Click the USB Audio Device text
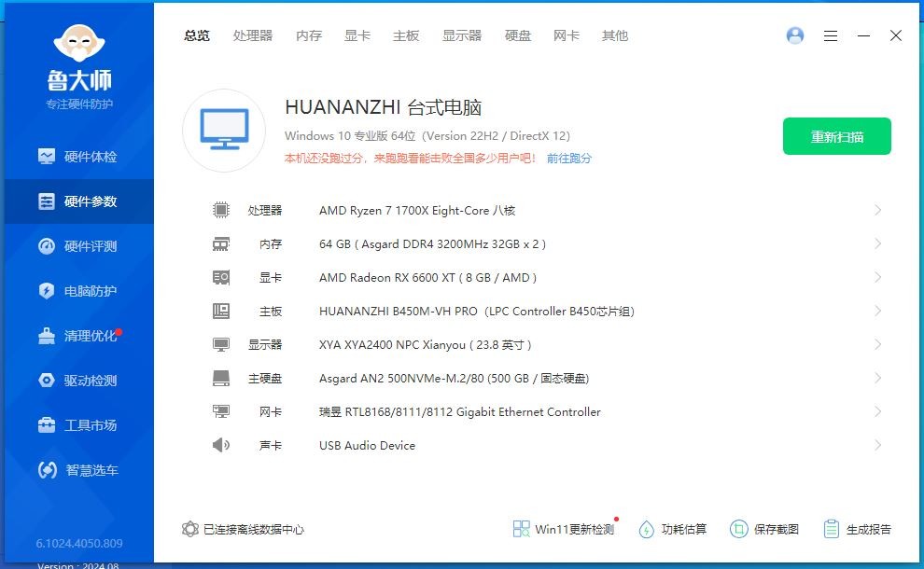924x569 pixels. pos(367,445)
